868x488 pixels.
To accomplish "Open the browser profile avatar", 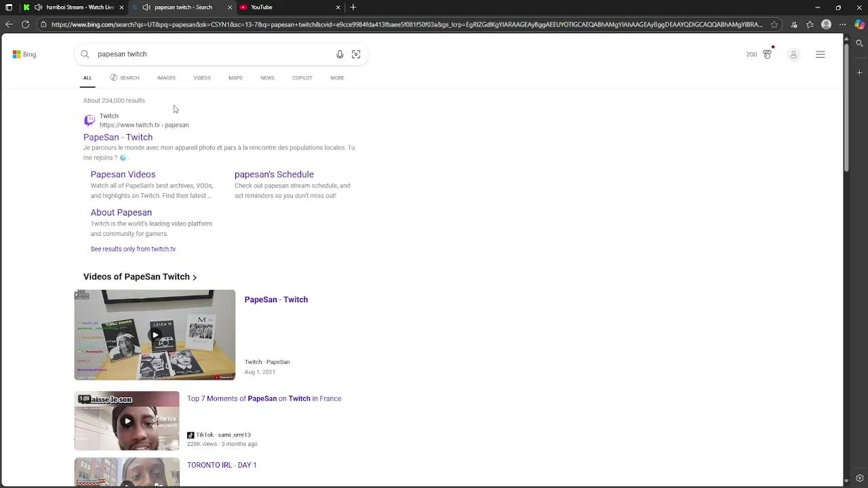I will coord(826,24).
